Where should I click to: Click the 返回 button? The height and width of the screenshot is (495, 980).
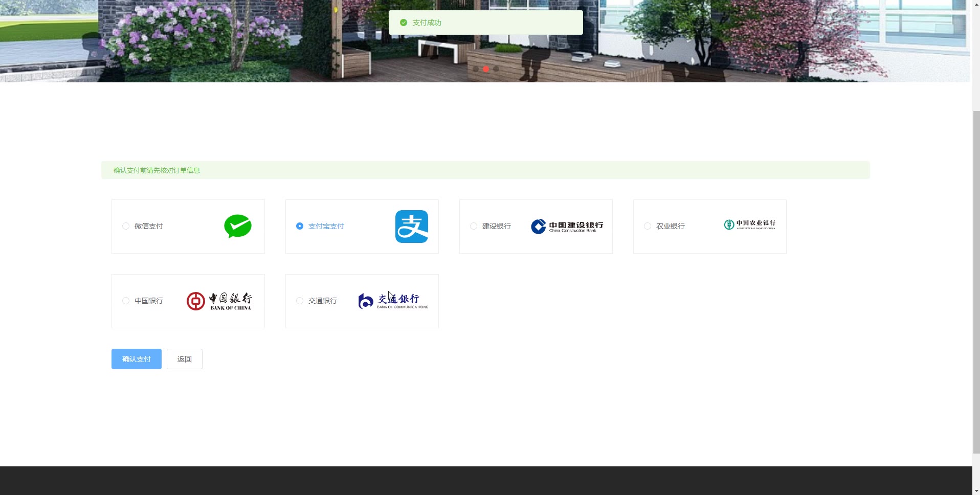185,359
